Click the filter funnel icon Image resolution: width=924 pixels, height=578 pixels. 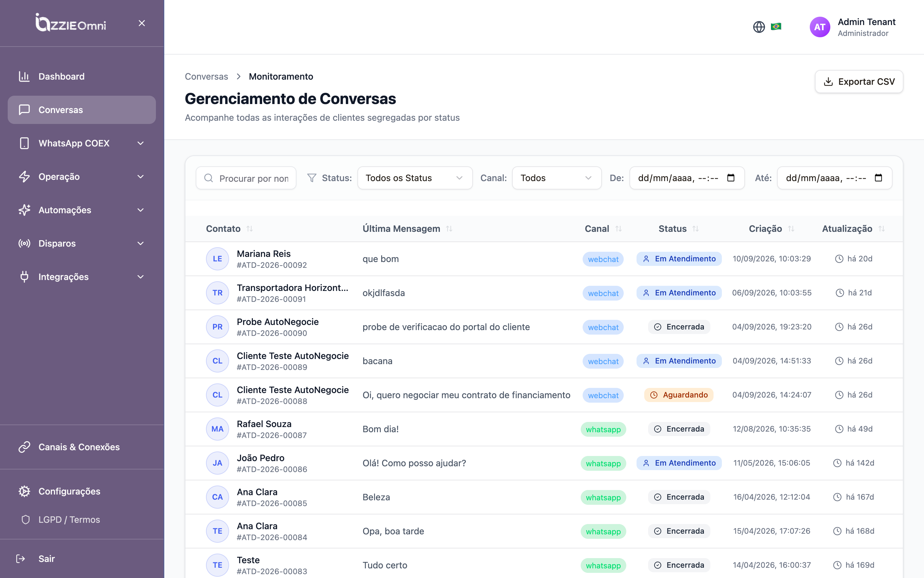tap(312, 178)
